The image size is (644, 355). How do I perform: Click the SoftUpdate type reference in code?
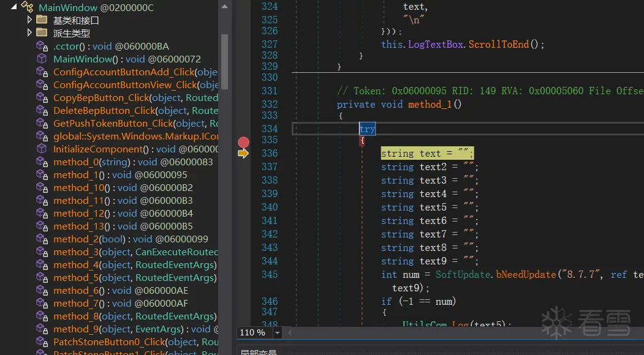463,274
